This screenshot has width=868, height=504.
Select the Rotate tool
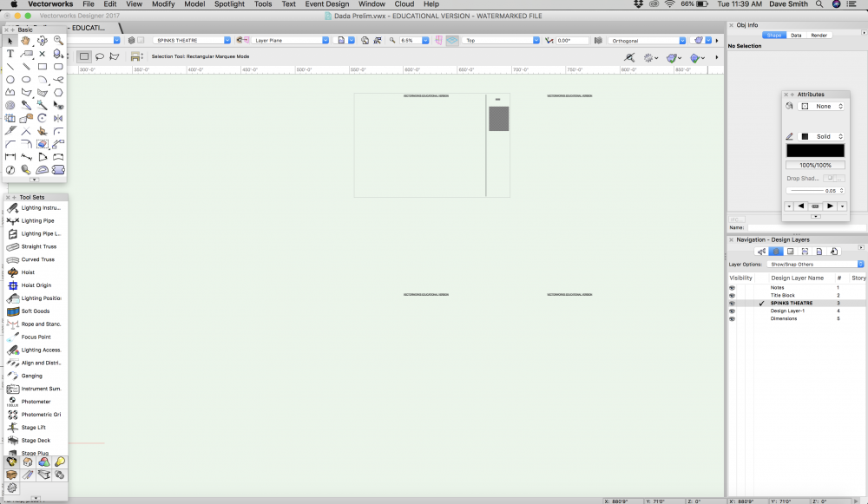click(x=42, y=116)
